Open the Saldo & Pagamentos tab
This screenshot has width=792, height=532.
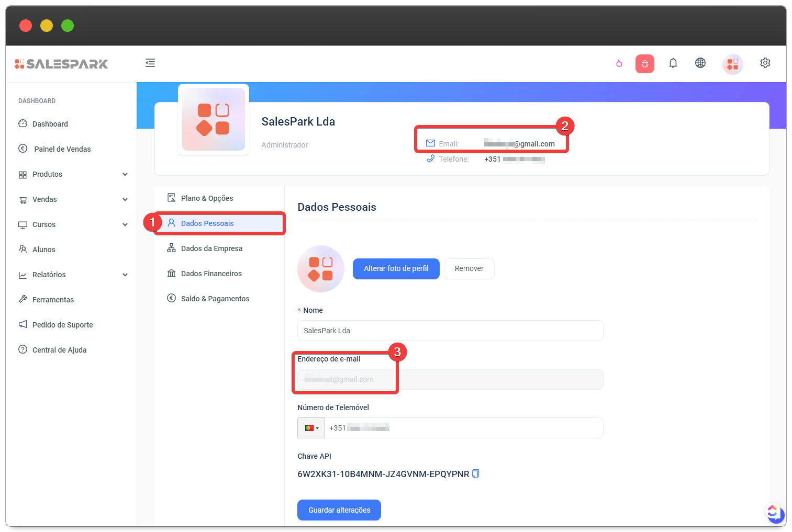coord(215,299)
